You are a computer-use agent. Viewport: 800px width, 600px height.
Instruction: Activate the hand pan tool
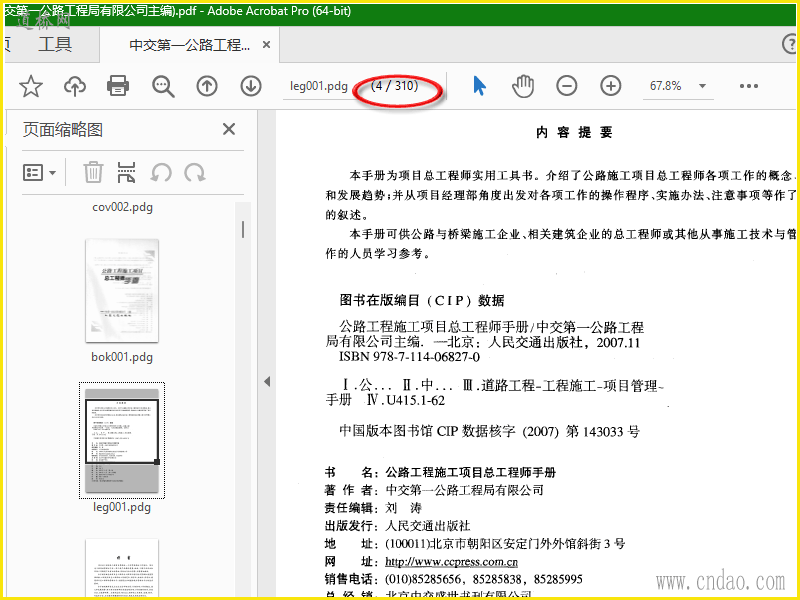pyautogui.click(x=523, y=86)
